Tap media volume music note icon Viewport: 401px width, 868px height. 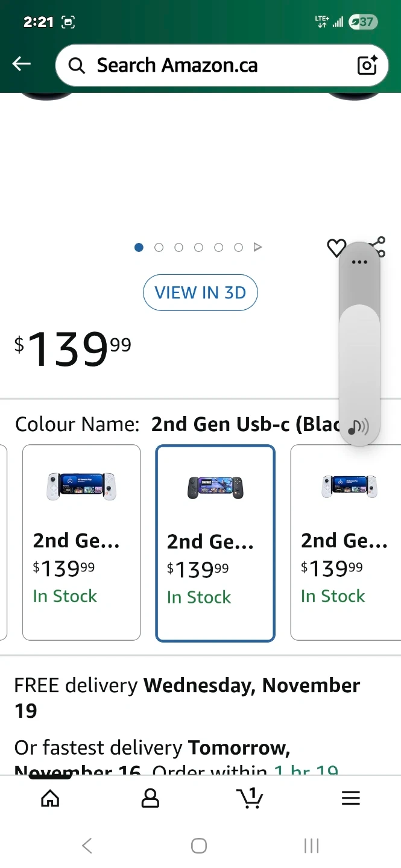(359, 427)
